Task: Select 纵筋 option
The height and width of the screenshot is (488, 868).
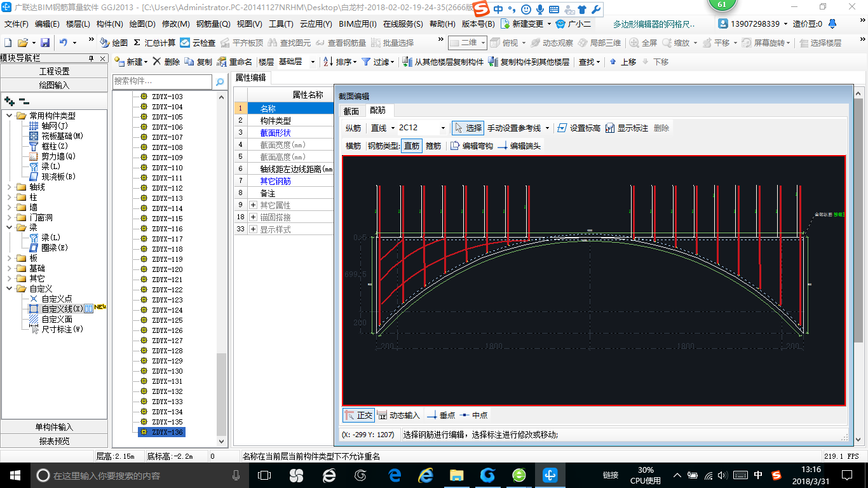Action: tap(353, 128)
